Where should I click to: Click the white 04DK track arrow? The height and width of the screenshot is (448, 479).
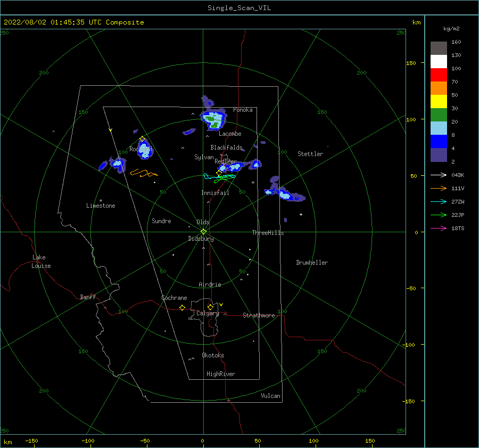point(439,175)
